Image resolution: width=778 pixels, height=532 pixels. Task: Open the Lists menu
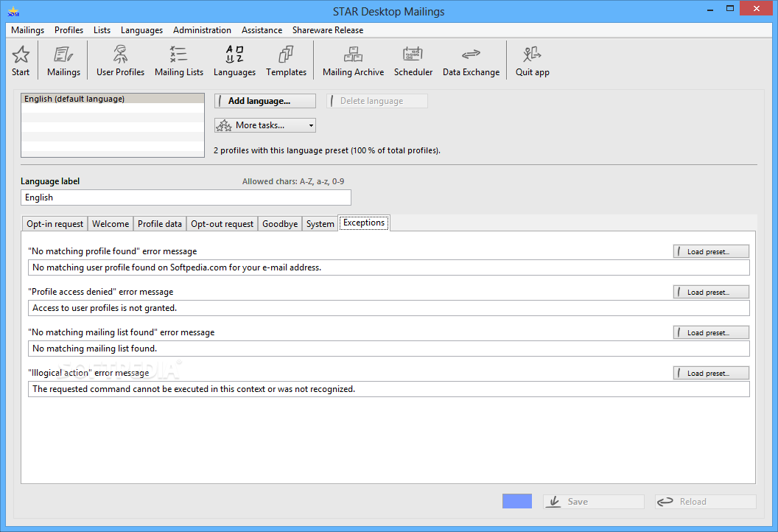(102, 30)
